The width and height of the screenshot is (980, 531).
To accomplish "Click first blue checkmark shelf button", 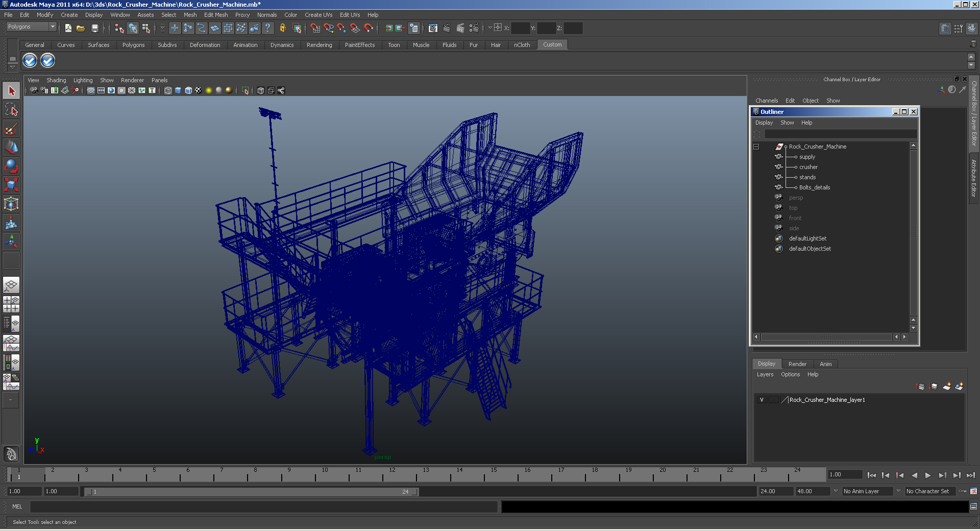I will 30,61.
